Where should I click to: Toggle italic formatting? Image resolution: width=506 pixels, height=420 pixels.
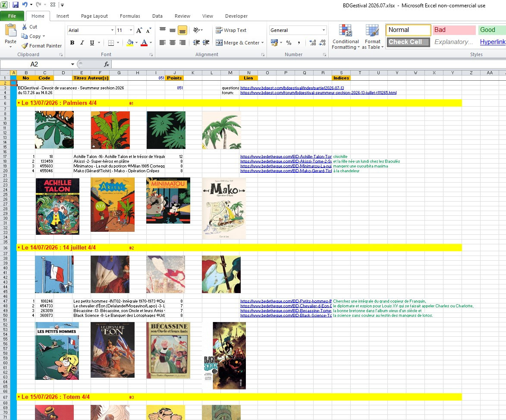point(82,43)
